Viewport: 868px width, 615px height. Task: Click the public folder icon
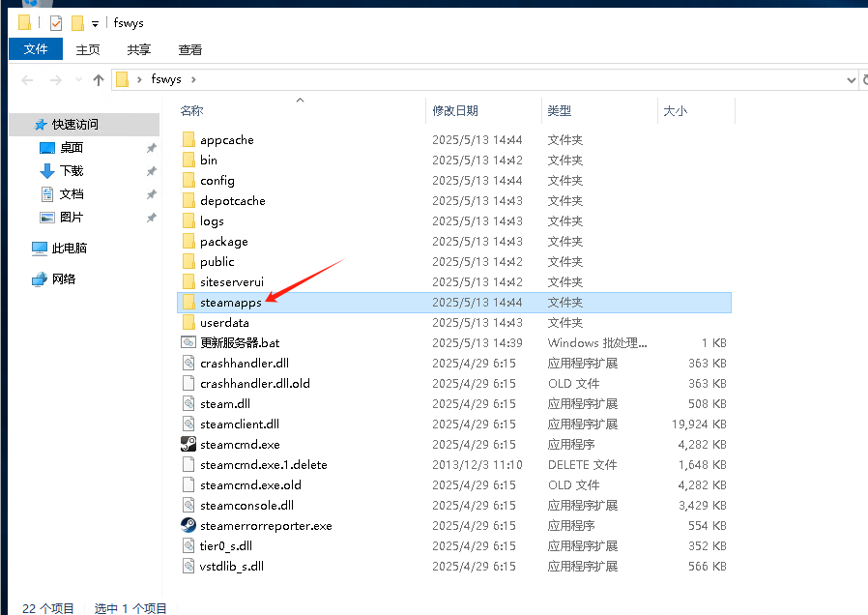pyautogui.click(x=188, y=261)
